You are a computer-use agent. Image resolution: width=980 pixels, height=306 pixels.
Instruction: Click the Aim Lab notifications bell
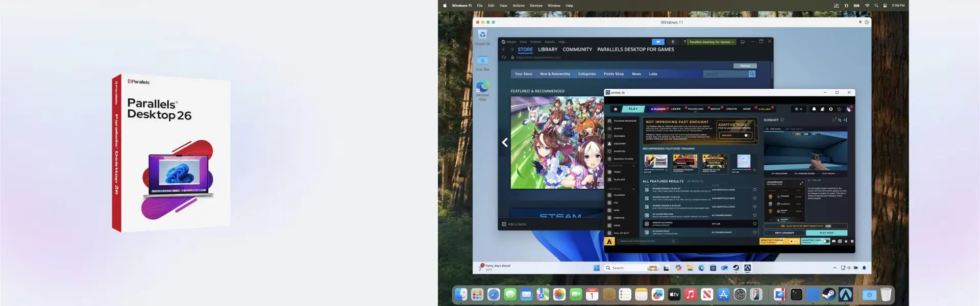pyautogui.click(x=814, y=109)
